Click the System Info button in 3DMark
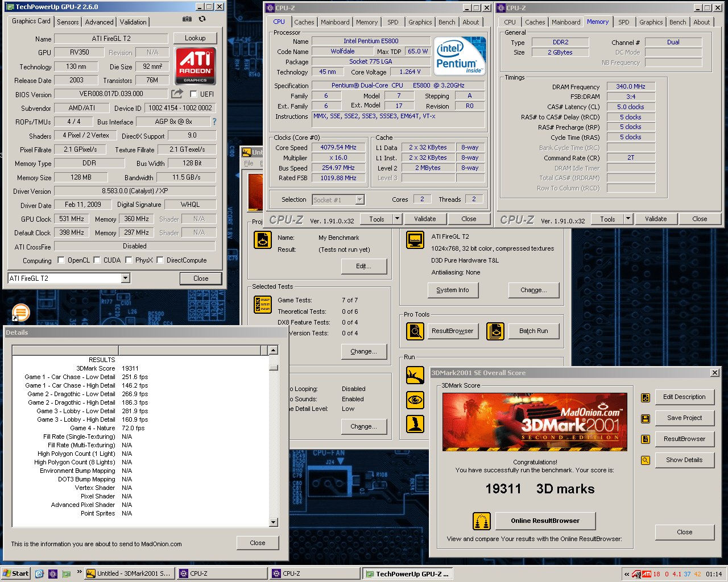The image size is (728, 582). pyautogui.click(x=453, y=290)
